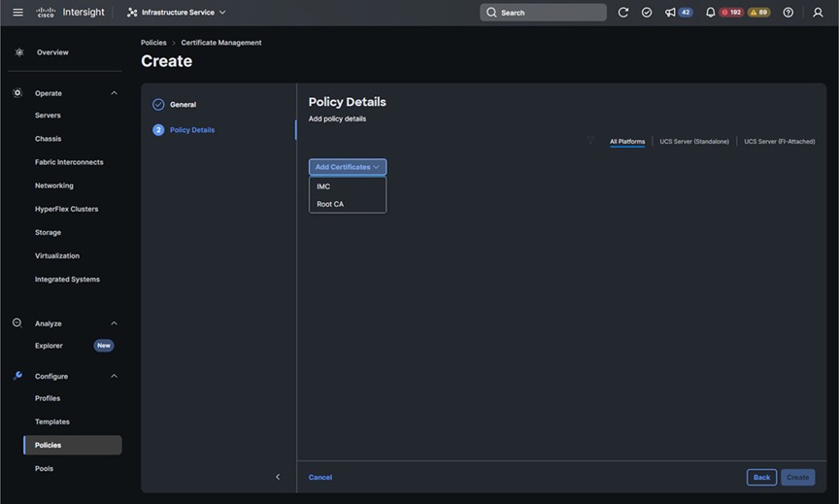Open Storage in sidebar
This screenshot has width=839, height=504.
click(49, 233)
